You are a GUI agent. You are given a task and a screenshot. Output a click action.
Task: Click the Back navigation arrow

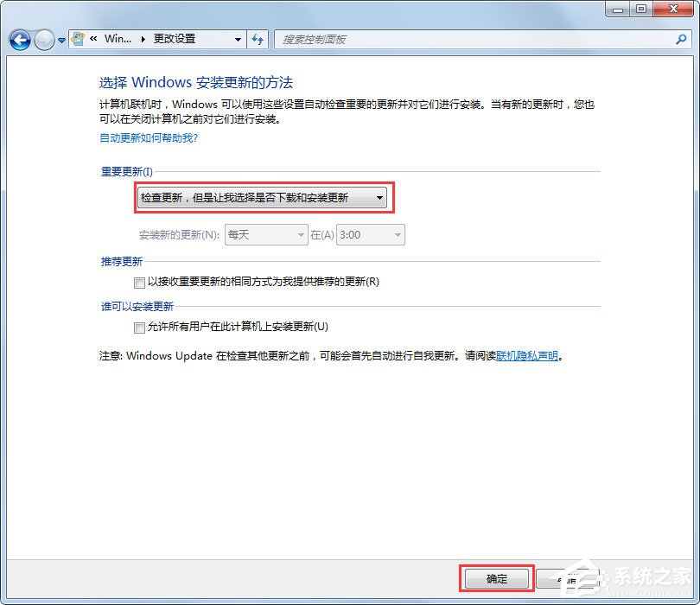click(x=19, y=40)
